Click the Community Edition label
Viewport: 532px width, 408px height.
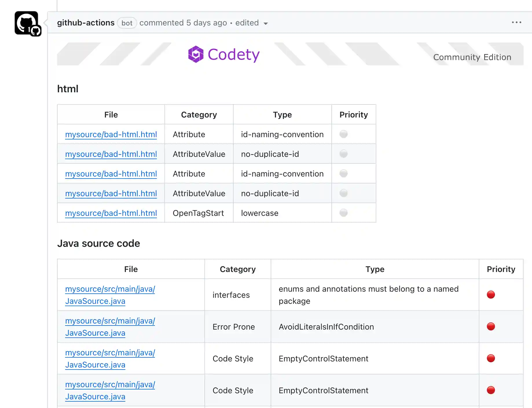tap(472, 57)
